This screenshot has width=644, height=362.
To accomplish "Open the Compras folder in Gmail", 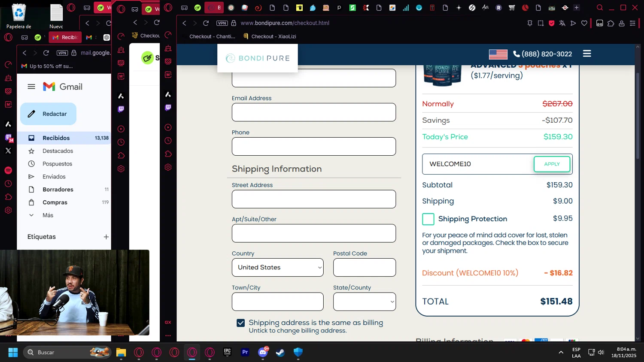I will click(64, 202).
